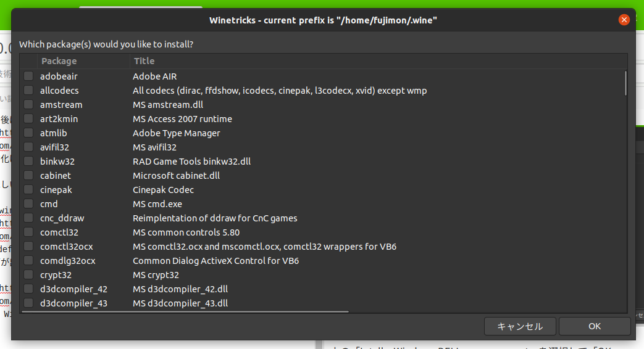Tick the cnc_ddraw checkbox
Screen dimensions: 644x349
[28, 218]
